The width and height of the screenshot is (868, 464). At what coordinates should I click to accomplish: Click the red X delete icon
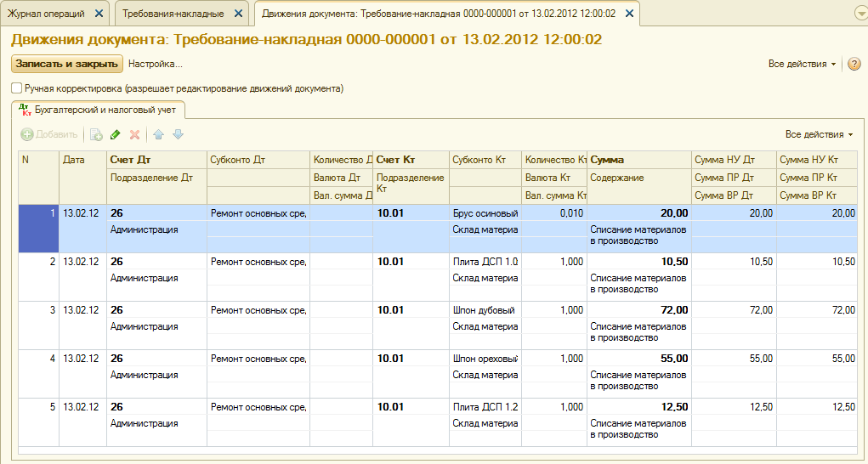(134, 134)
